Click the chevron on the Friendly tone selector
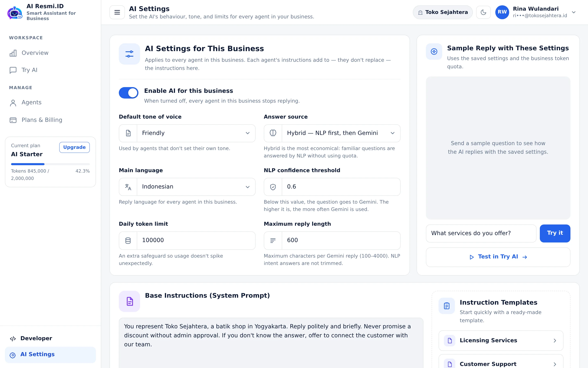 (x=248, y=133)
